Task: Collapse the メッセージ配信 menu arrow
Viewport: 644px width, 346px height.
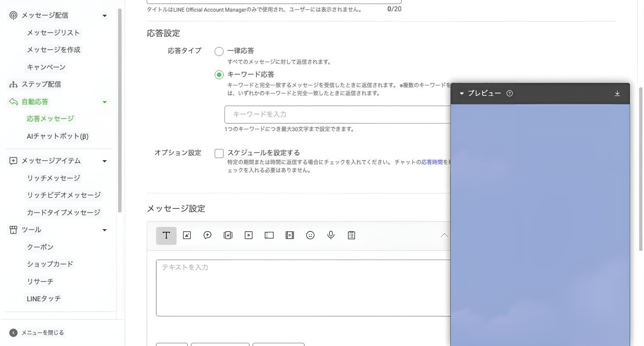Action: pyautogui.click(x=105, y=16)
